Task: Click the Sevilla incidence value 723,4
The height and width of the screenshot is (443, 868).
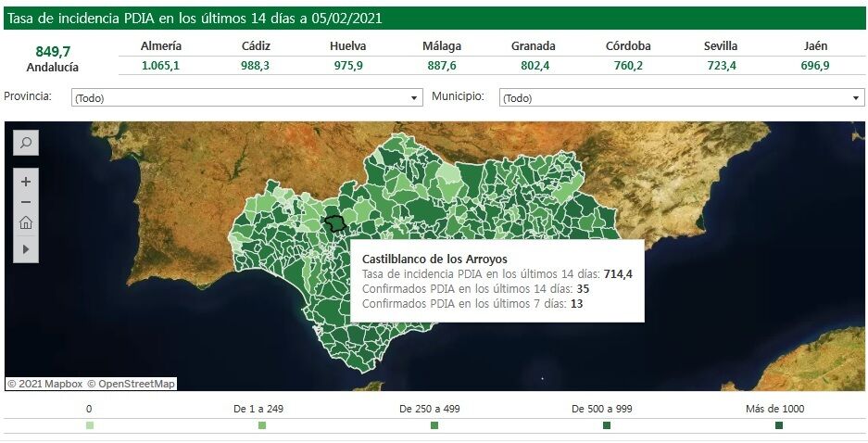Action: pos(720,66)
